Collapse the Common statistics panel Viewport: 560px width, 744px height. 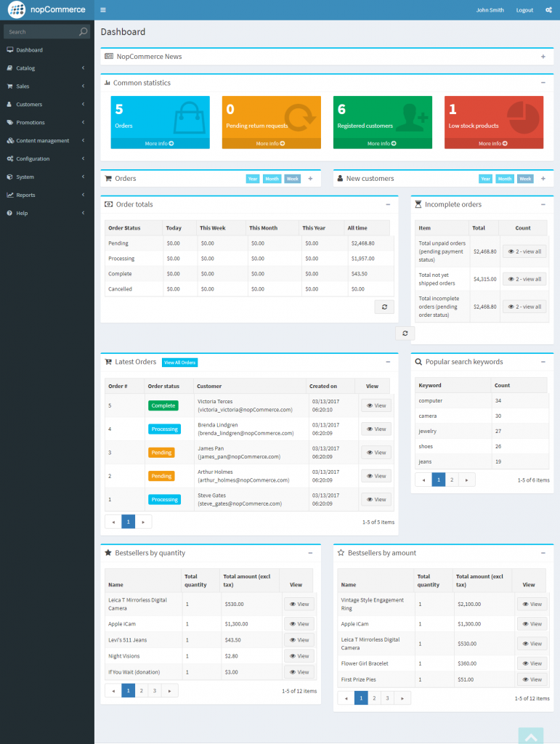(x=543, y=83)
